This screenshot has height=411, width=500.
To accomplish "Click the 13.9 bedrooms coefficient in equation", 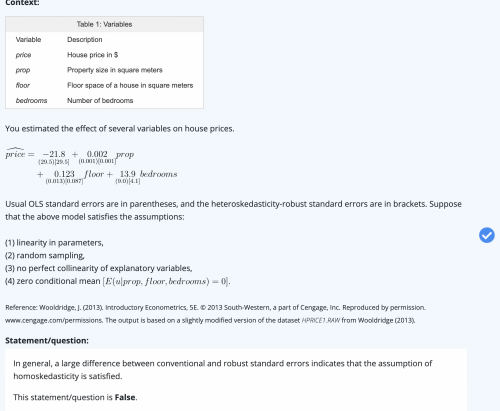I will [x=128, y=174].
